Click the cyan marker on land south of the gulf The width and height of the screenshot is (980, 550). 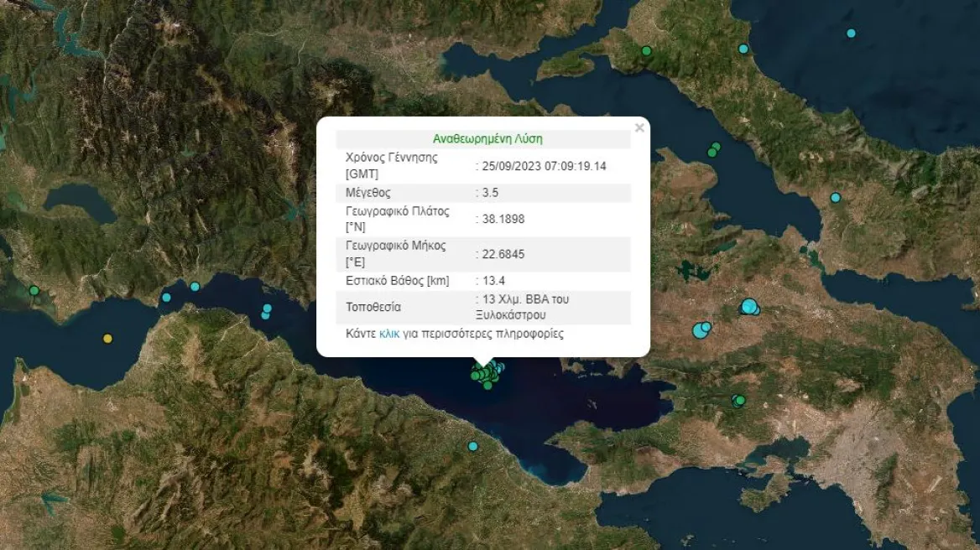pyautogui.click(x=472, y=446)
